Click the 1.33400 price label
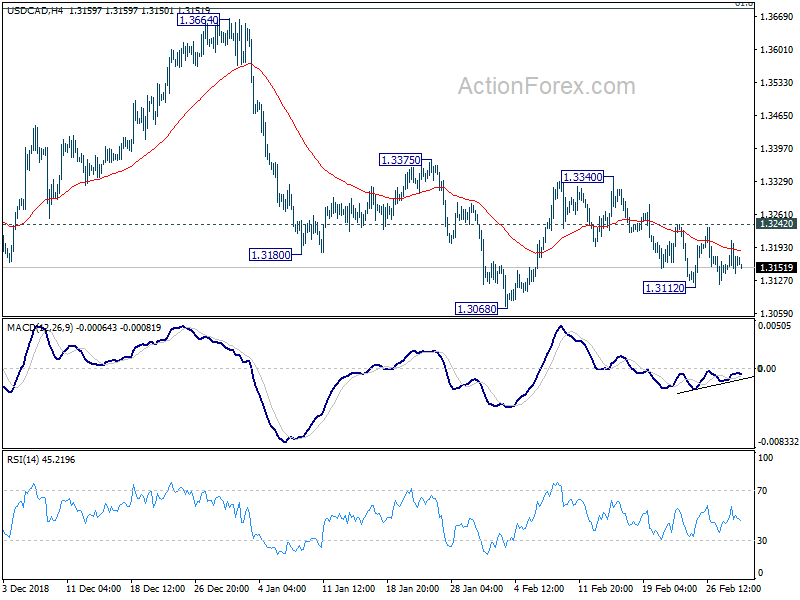 click(x=582, y=177)
